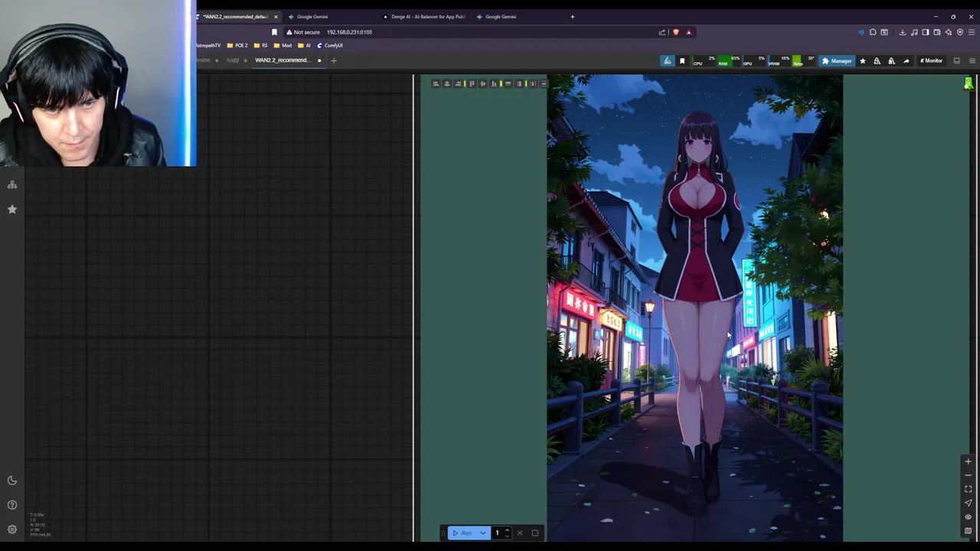Image resolution: width=980 pixels, height=551 pixels.
Task: Click the Not secure site warning
Action: (302, 32)
